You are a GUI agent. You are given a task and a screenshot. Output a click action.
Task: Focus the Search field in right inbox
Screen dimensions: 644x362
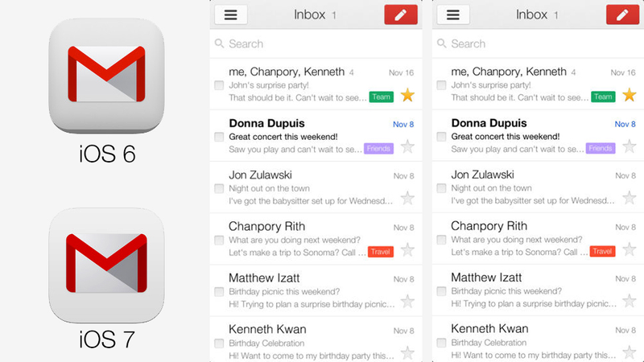[538, 43]
